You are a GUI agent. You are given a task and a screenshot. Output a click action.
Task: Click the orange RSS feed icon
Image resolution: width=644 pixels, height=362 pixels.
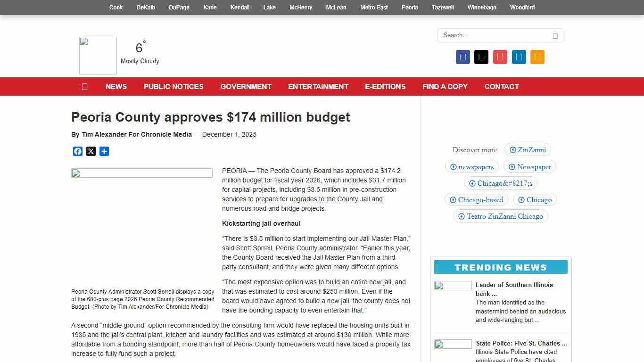coord(537,57)
